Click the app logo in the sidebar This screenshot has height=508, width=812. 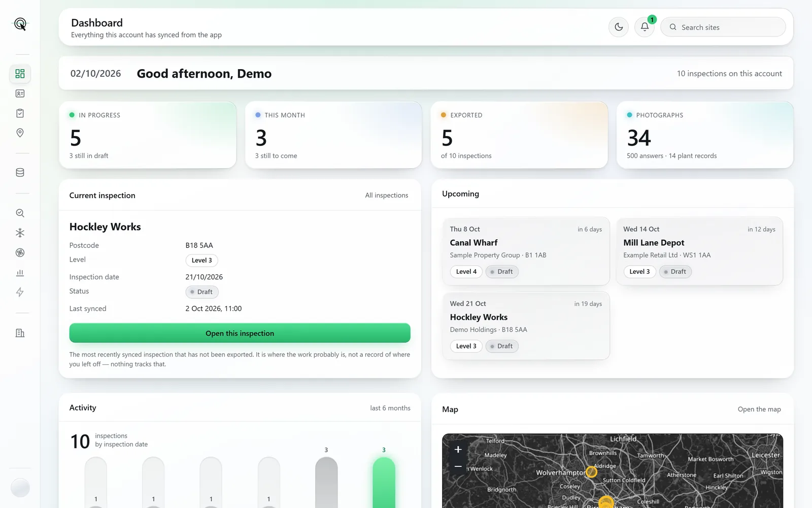click(x=20, y=24)
